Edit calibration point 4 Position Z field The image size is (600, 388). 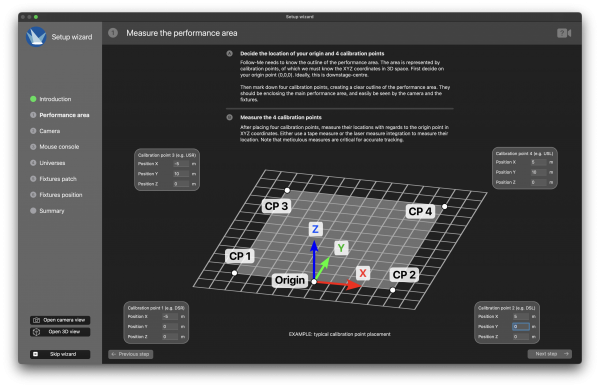[x=538, y=183]
